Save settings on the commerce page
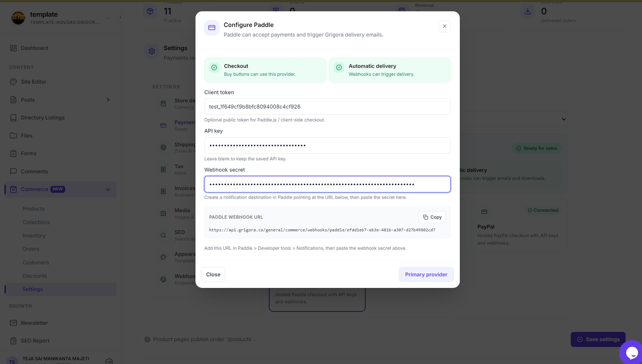Viewport: 642px width, 364px height. point(598,339)
